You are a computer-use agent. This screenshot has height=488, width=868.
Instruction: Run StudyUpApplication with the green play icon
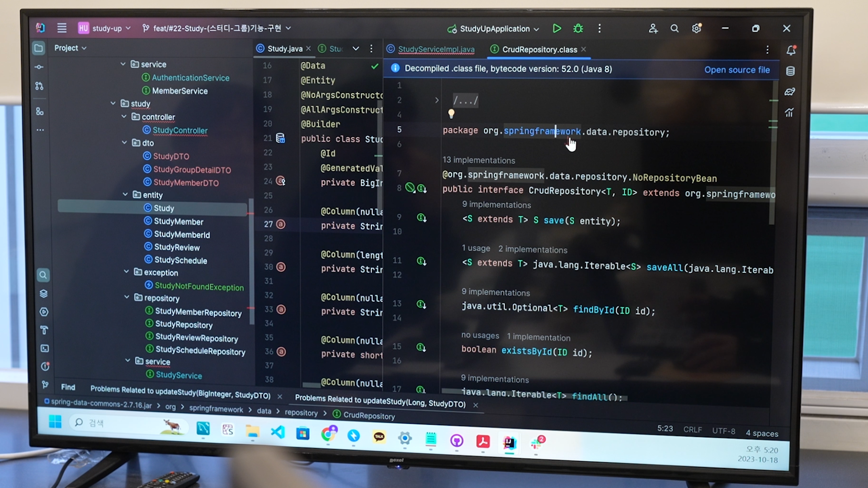(557, 28)
